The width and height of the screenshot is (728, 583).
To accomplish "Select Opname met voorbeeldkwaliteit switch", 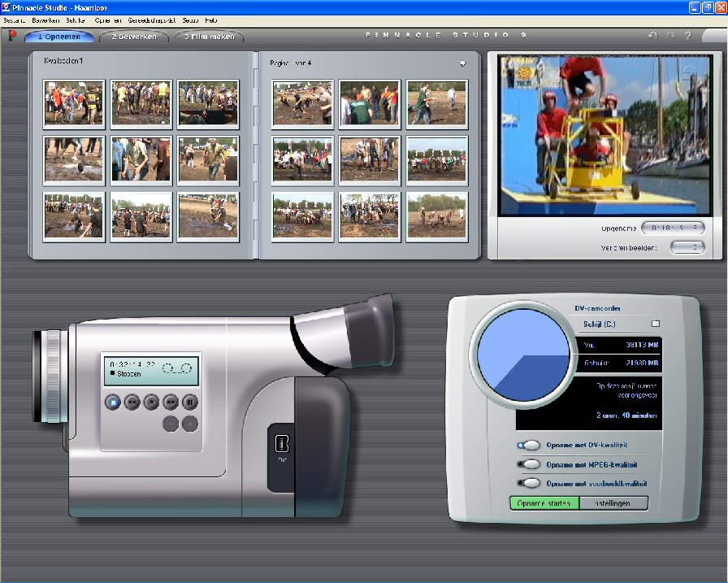I will pos(529,484).
